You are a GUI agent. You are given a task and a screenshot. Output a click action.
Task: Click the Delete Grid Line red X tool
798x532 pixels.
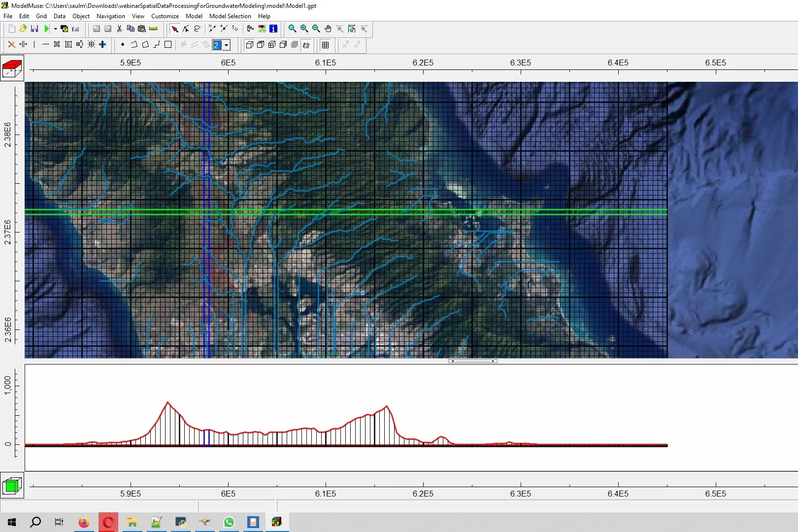coord(11,45)
